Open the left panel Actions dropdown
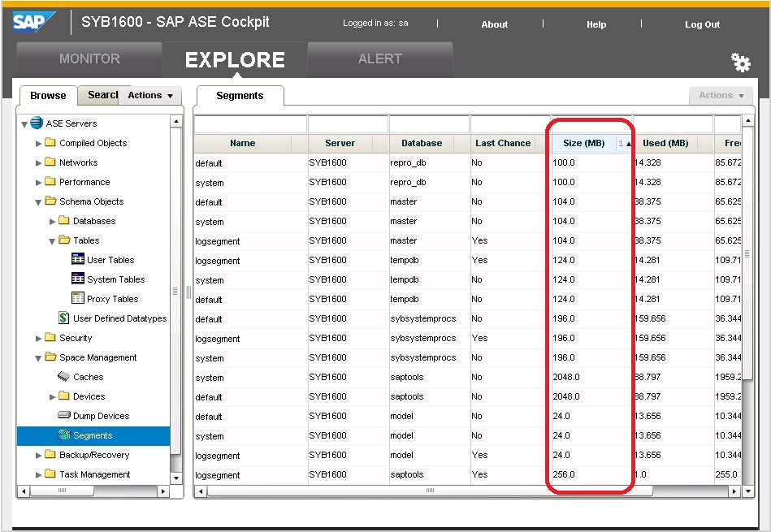 (x=150, y=95)
